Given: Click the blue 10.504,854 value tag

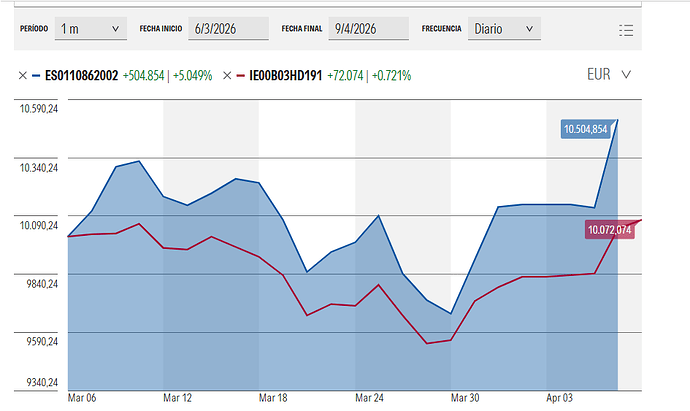Looking at the screenshot, I should [585, 129].
